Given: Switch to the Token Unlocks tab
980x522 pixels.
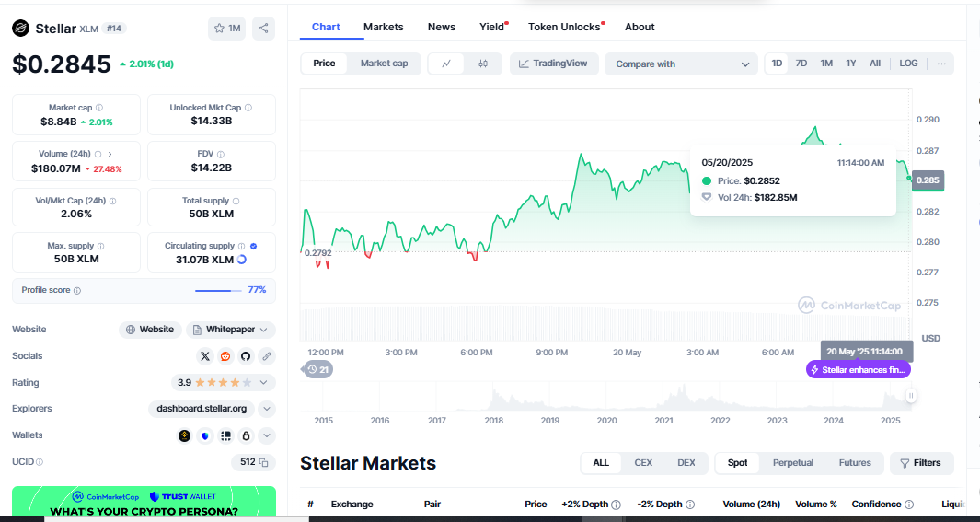Looking at the screenshot, I should pos(564,27).
